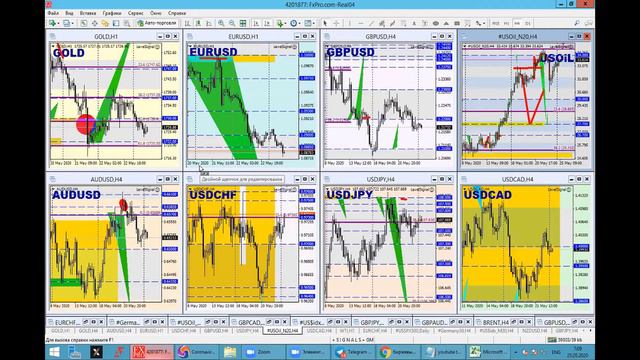Zoom out on the chart
Screen dimensions: 640x360
coord(231,23)
